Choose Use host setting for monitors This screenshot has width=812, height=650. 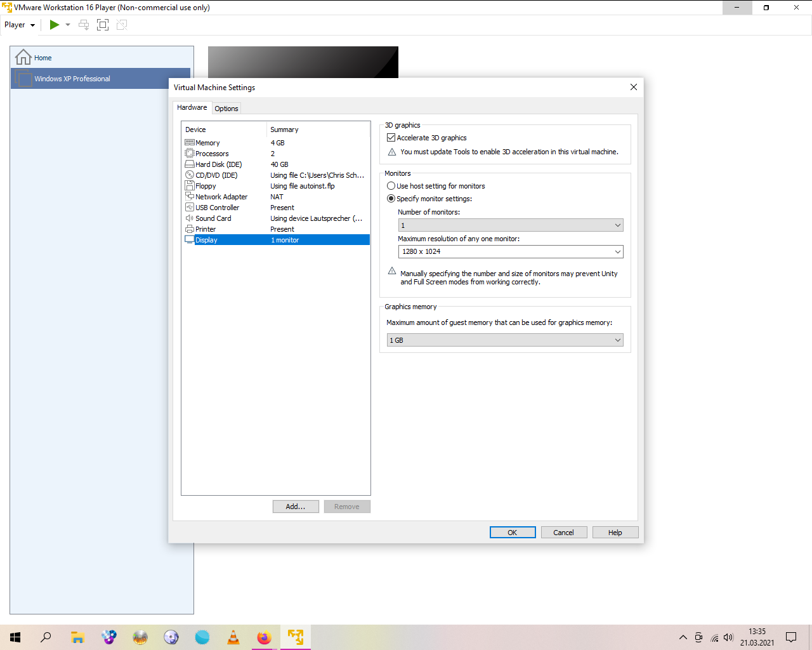pyautogui.click(x=391, y=186)
